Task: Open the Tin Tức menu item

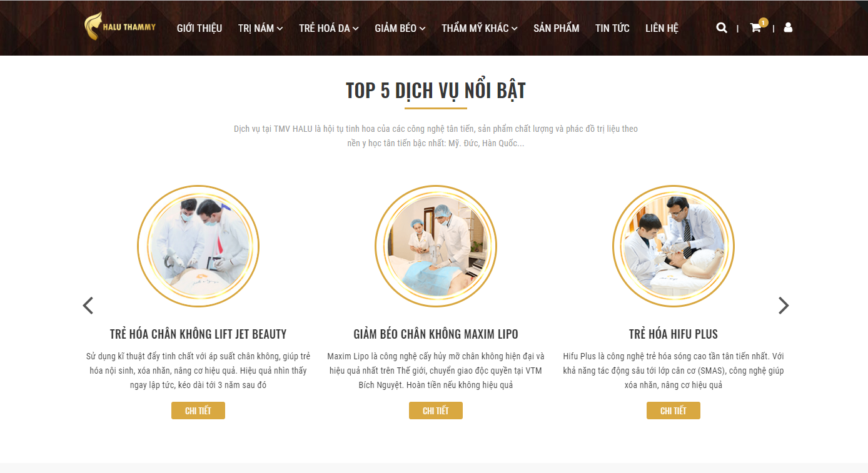Action: 612,28
